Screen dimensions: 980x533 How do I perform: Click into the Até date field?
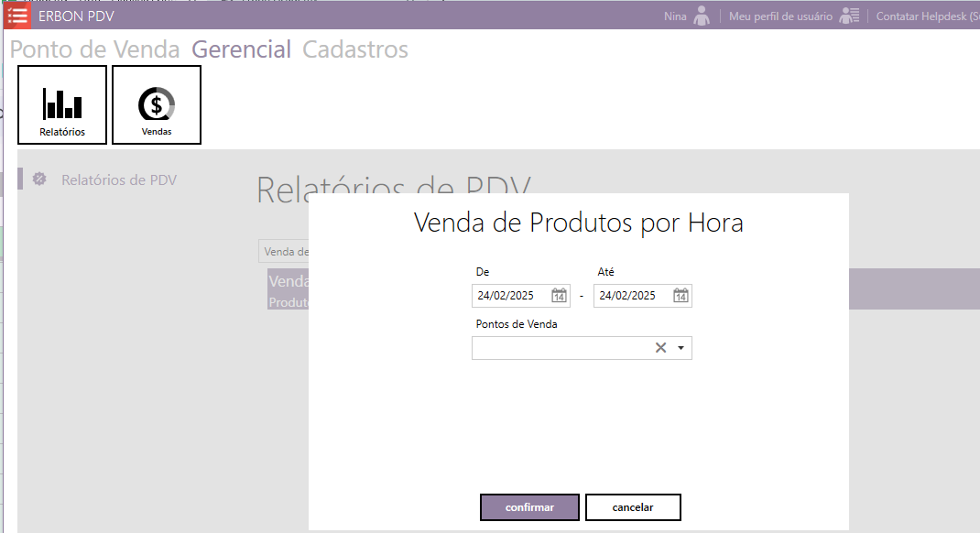pos(632,296)
